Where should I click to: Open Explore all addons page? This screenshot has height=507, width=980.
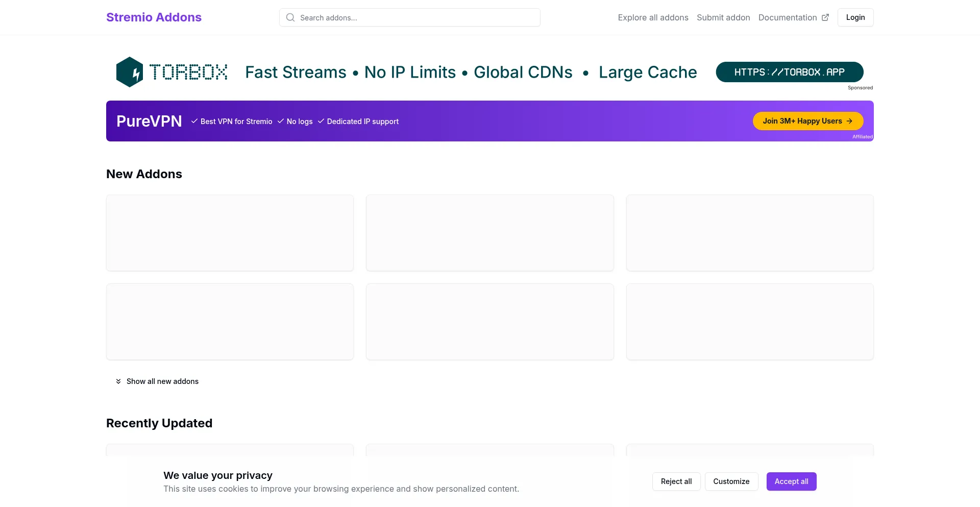pyautogui.click(x=653, y=17)
